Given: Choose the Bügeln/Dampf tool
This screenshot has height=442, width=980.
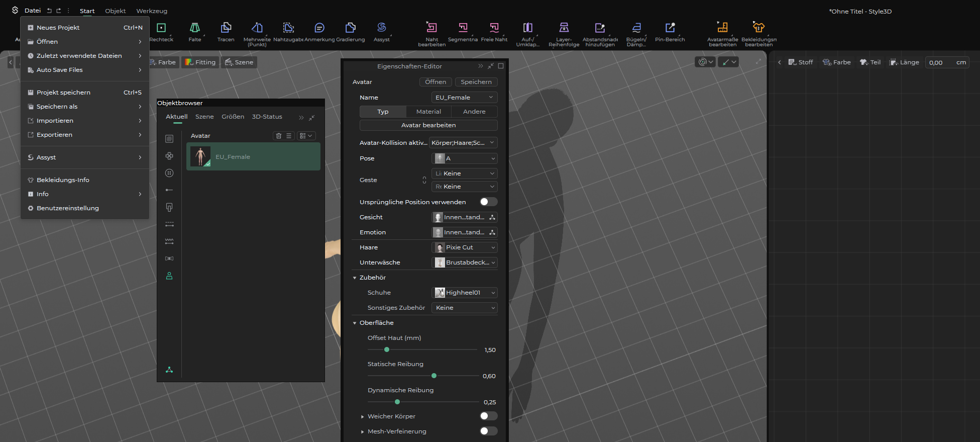Looking at the screenshot, I should point(636,34).
